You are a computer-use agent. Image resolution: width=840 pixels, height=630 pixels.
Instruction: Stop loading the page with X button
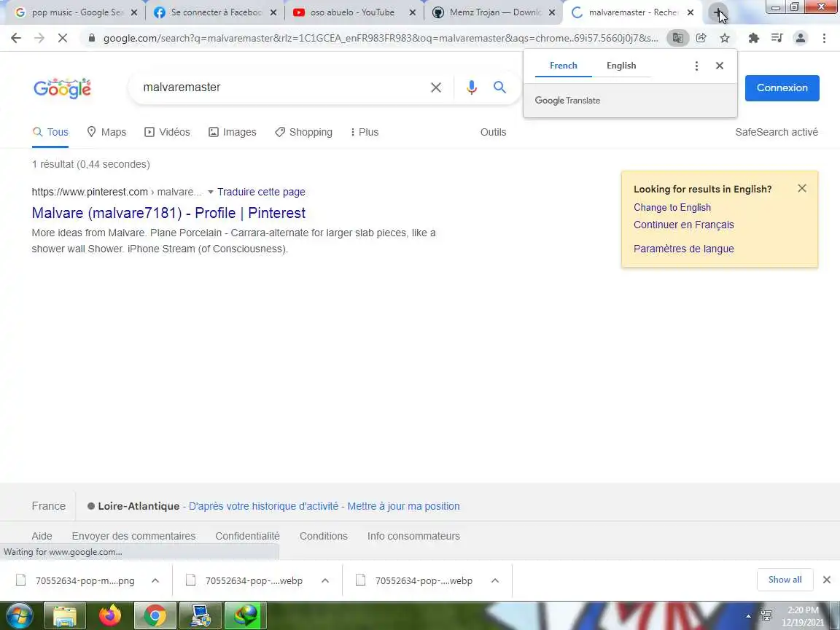63,38
